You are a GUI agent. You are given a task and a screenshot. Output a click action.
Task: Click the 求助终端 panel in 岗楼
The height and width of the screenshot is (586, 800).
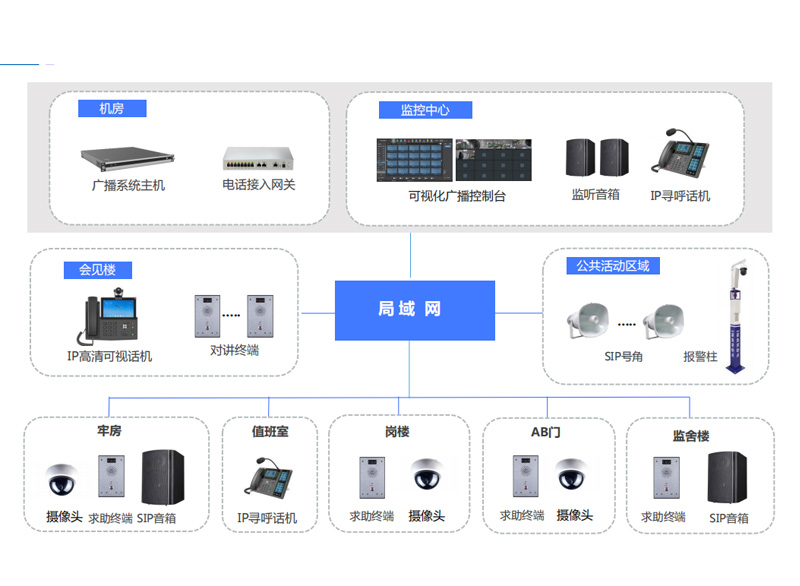pos(372,477)
